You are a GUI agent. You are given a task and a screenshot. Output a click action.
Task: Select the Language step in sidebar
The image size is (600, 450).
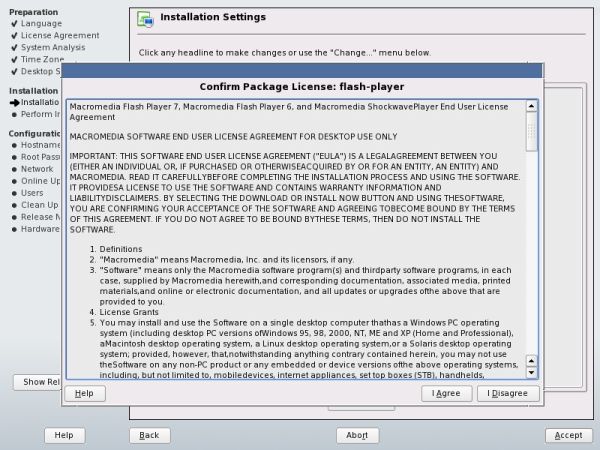click(x=41, y=23)
